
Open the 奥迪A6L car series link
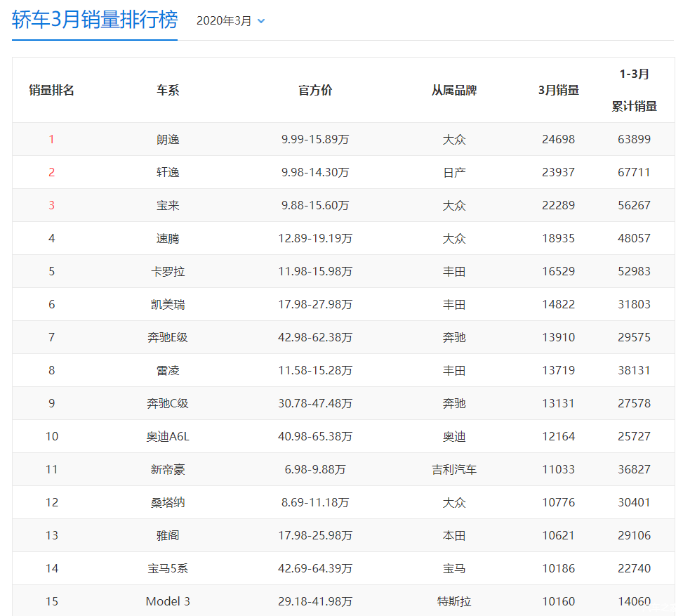tap(168, 436)
